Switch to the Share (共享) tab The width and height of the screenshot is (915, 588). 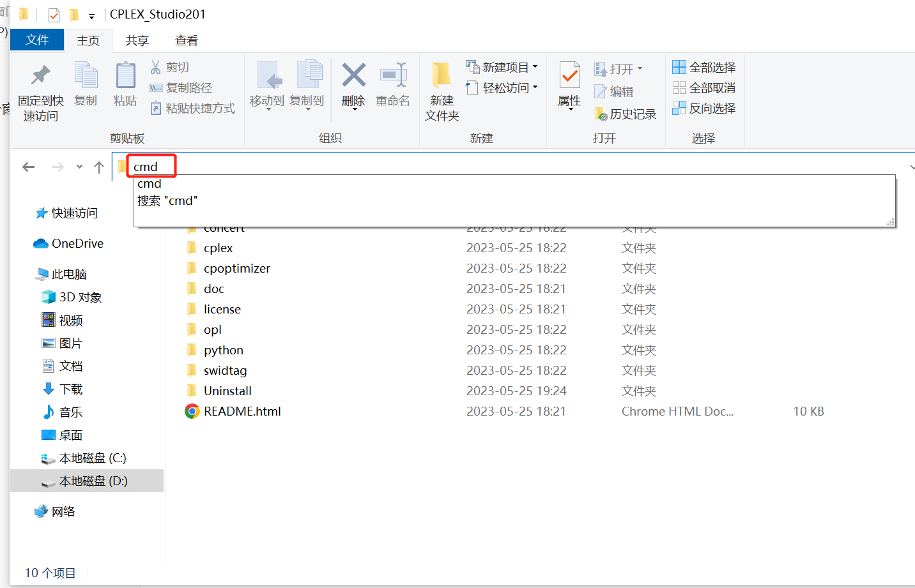(x=137, y=40)
